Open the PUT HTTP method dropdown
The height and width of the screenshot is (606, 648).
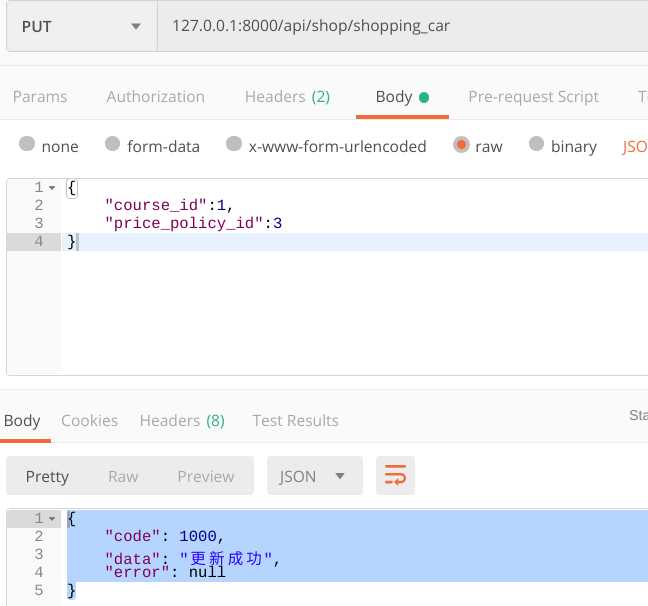(81, 26)
